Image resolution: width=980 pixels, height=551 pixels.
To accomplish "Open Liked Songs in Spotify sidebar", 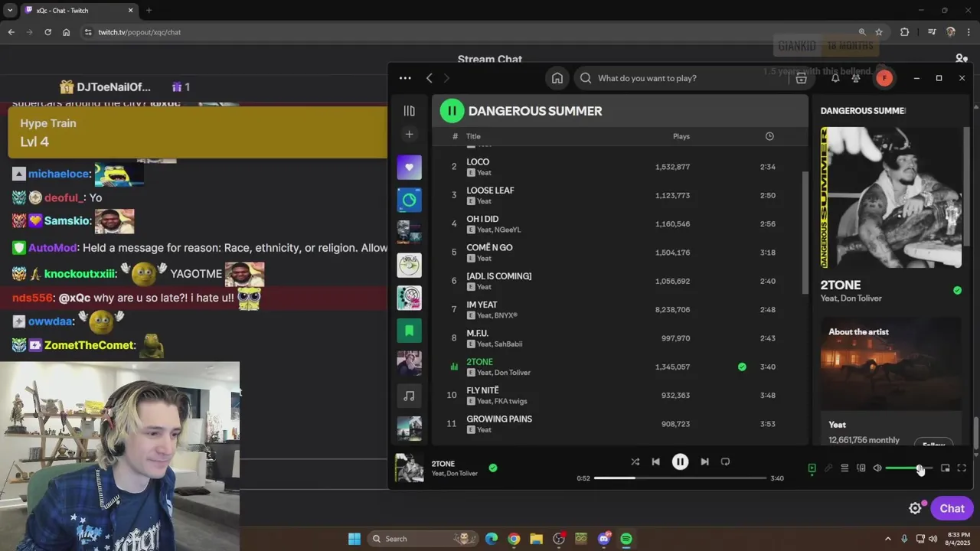I will tap(409, 168).
